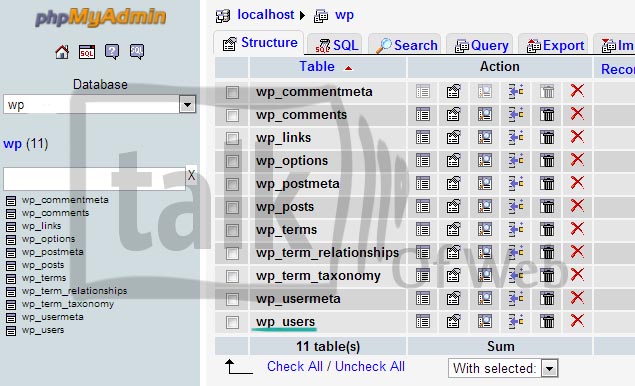Click the phpMyAdmin logo
This screenshot has width=635, height=386.
click(100, 17)
